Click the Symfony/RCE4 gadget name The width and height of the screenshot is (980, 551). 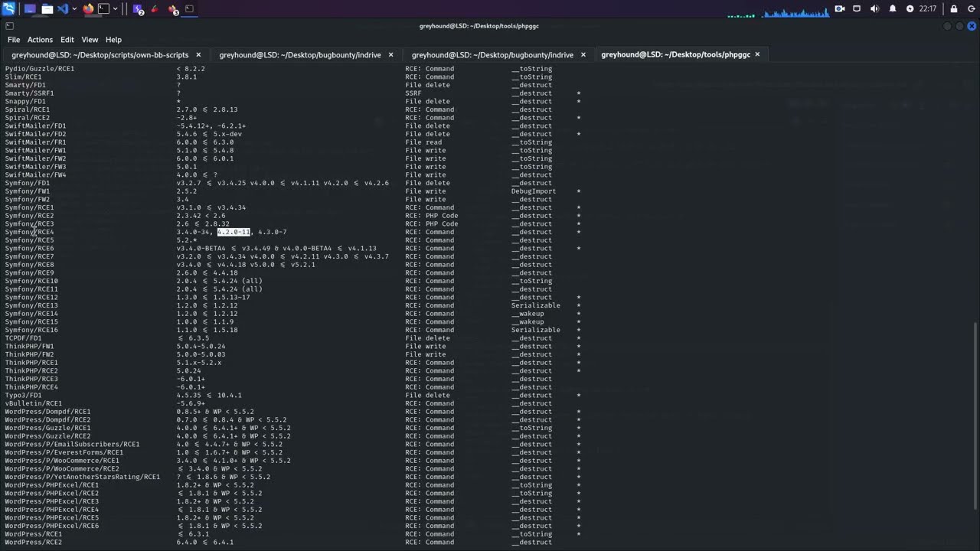coord(29,232)
